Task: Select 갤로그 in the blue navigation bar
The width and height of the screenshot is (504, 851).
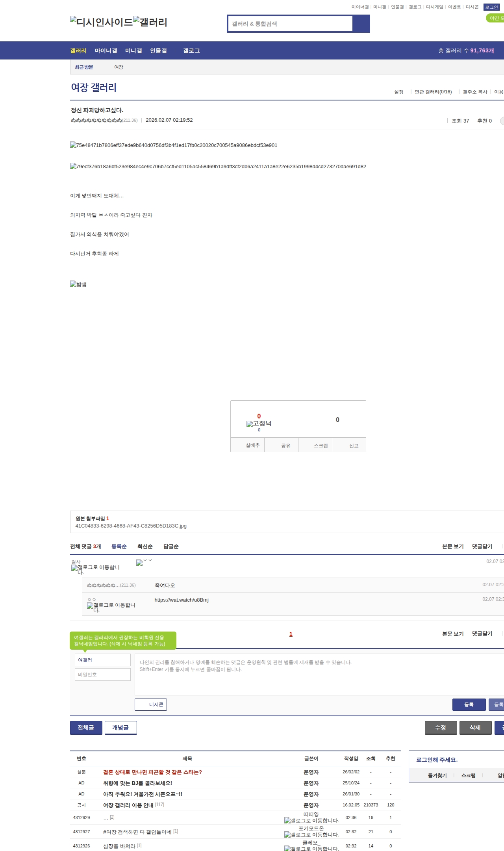Action: click(x=191, y=50)
